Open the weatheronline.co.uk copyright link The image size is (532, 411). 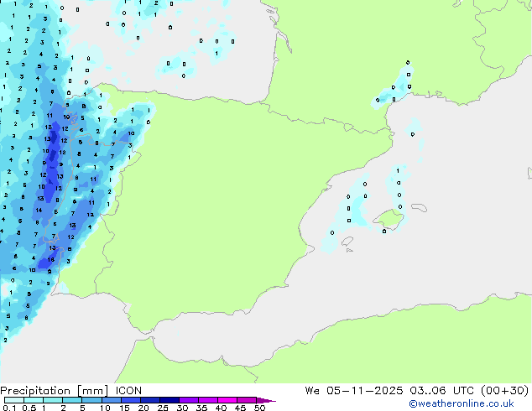[461, 403]
